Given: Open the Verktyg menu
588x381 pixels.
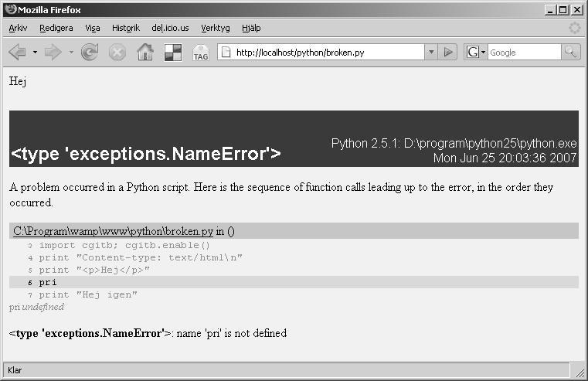Looking at the screenshot, I should pos(216,28).
